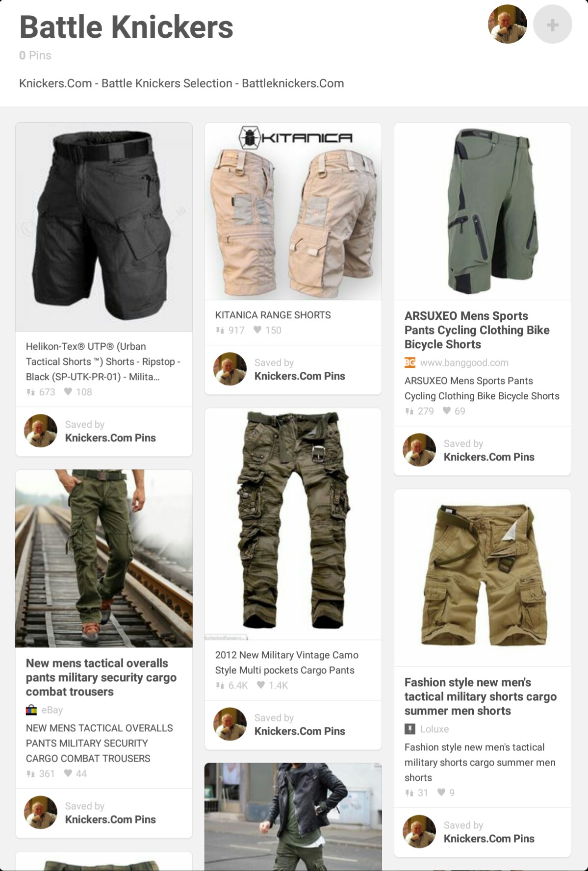The image size is (588, 871).
Task: Open the camo cargo pants image
Action: (293, 524)
